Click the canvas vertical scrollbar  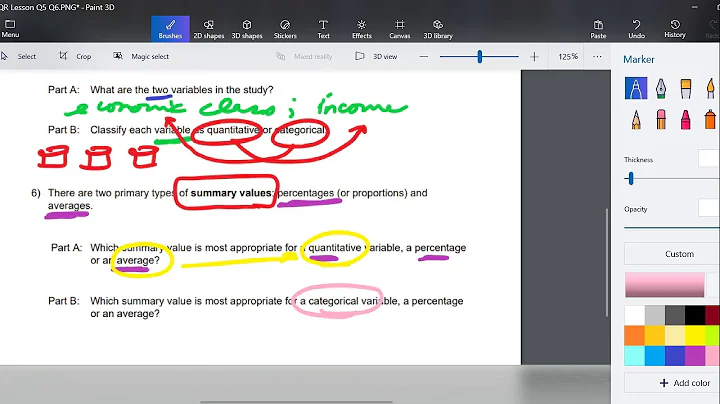(x=607, y=263)
